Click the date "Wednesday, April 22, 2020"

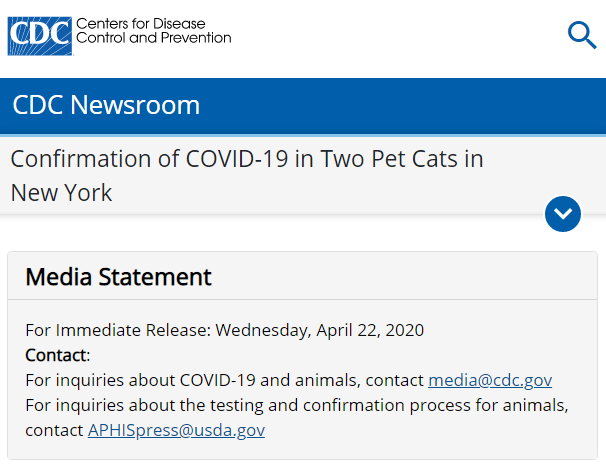pos(320,330)
